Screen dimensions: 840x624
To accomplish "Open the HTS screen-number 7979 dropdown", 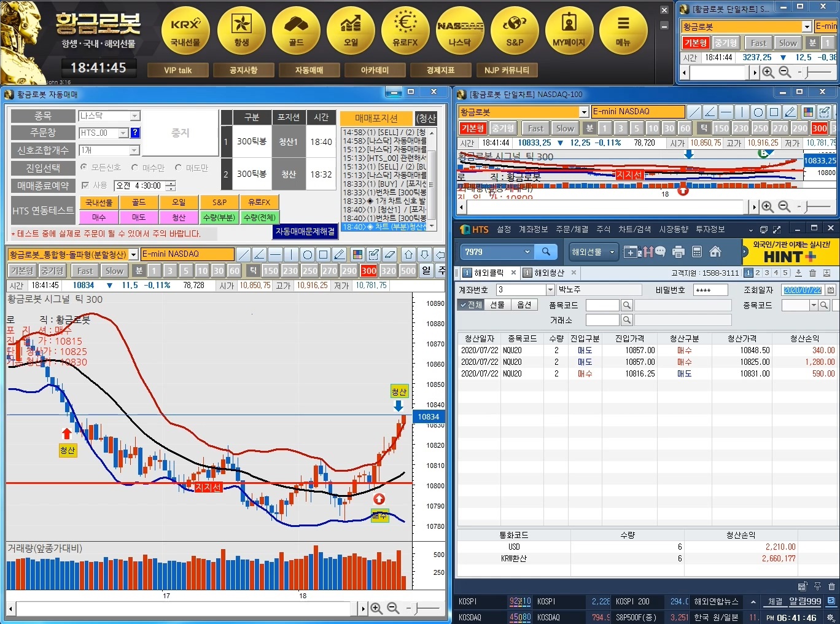I will click(527, 252).
